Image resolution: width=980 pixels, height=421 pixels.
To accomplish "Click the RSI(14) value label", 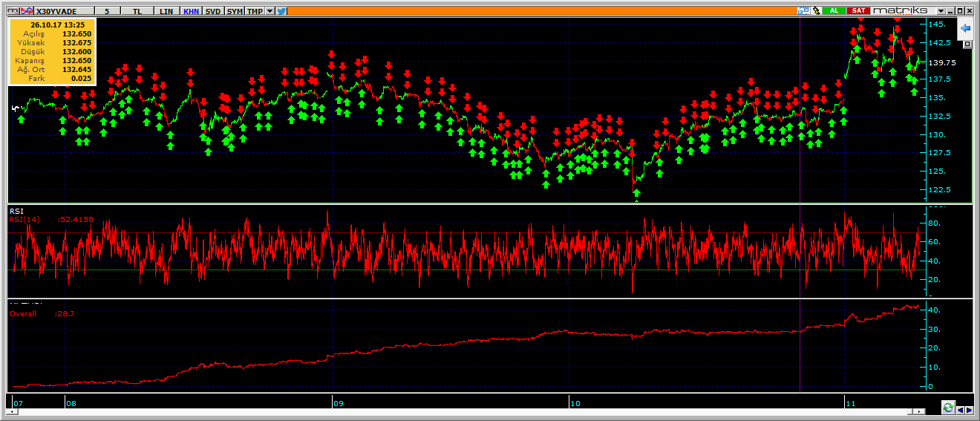I will tap(52, 219).
